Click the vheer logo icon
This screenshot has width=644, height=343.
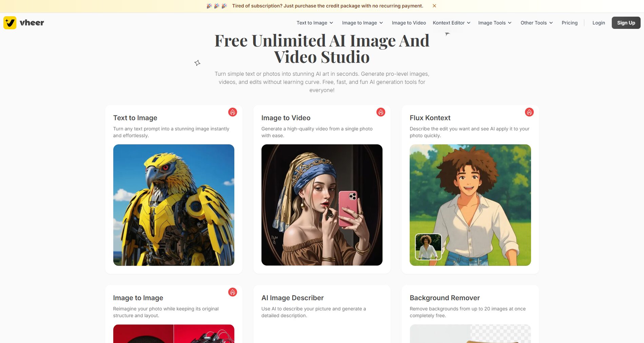10,23
